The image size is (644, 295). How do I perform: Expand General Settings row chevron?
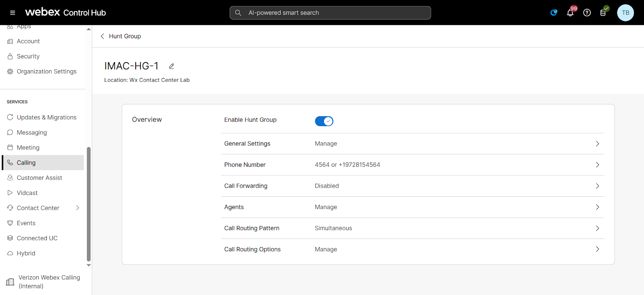pos(597,144)
